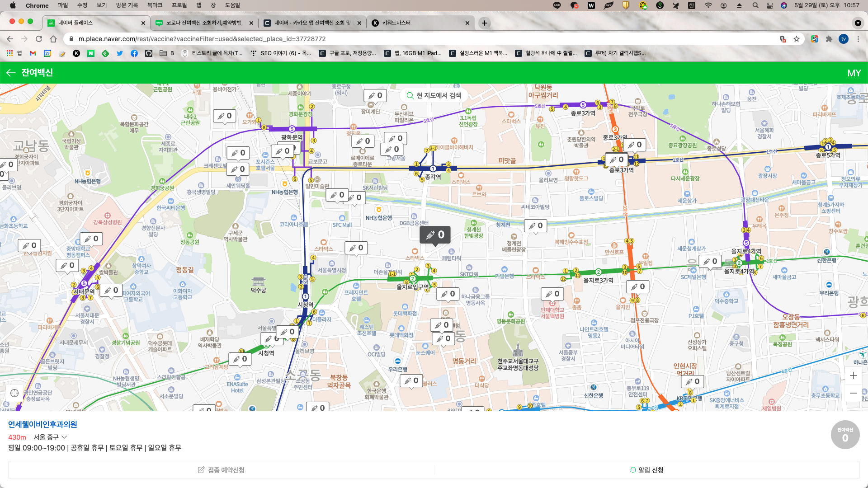Click the Chrome home button
The width and height of the screenshot is (868, 488).
(53, 39)
